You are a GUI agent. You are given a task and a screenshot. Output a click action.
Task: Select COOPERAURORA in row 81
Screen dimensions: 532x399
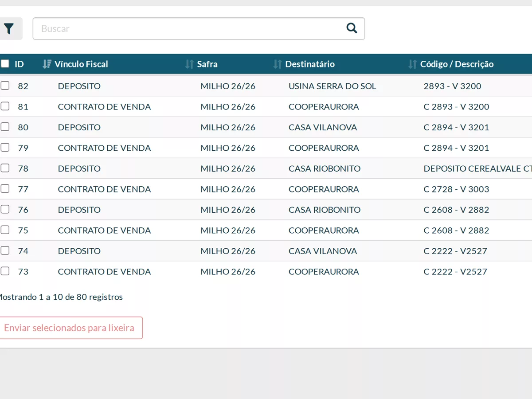coord(324,107)
